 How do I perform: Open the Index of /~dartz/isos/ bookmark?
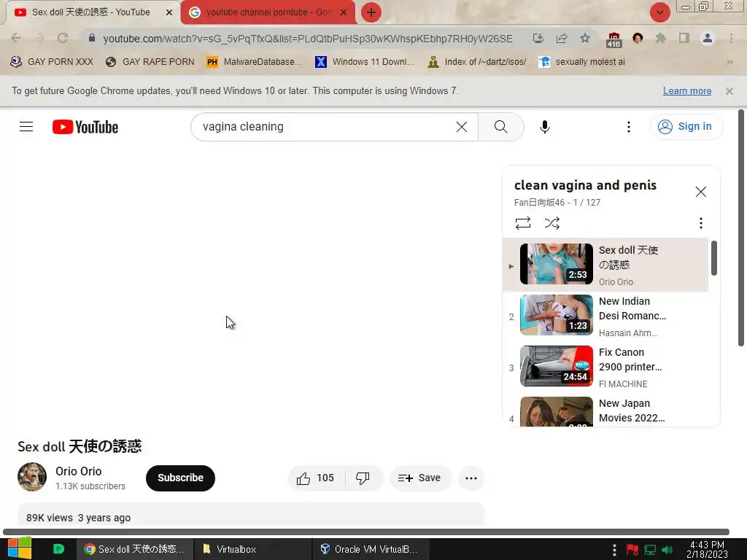click(x=477, y=62)
